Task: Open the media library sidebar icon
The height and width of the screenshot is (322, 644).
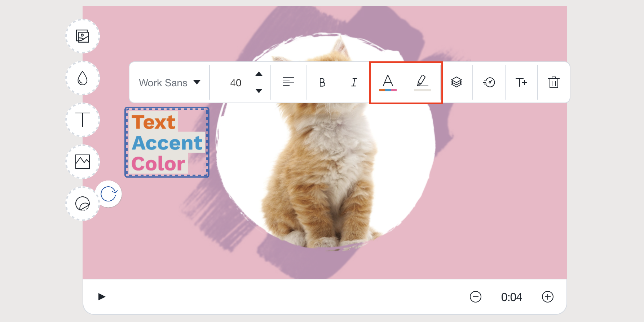Action: pyautogui.click(x=83, y=36)
